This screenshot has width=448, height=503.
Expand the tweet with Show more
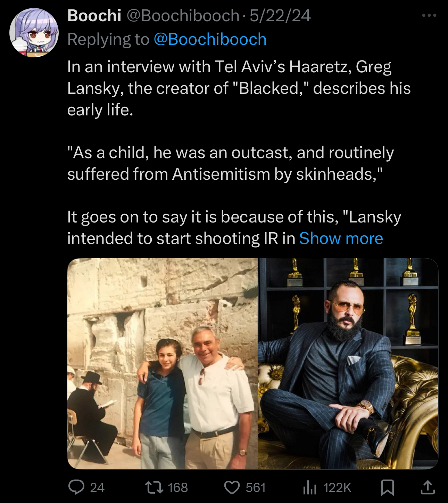tap(341, 238)
